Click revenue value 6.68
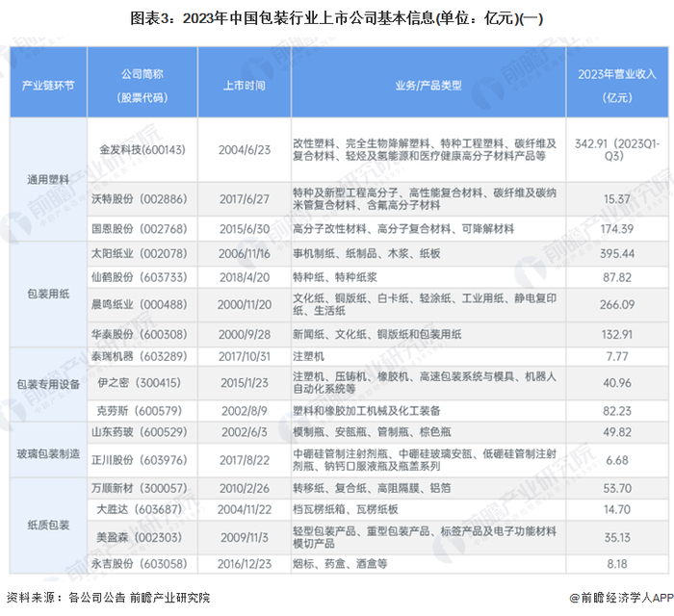The width and height of the screenshot is (674, 616). (x=617, y=460)
